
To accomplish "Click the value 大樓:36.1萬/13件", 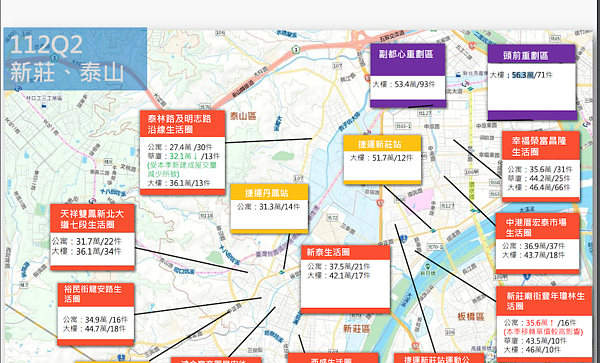I will [179, 183].
